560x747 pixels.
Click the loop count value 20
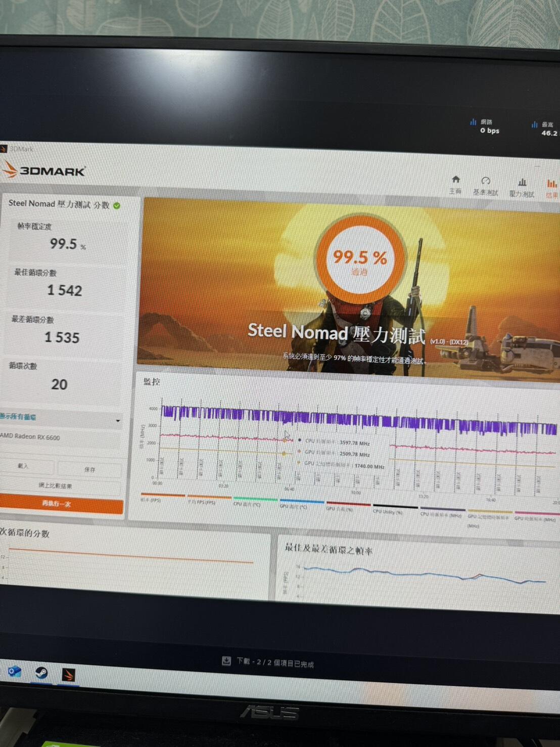(59, 384)
